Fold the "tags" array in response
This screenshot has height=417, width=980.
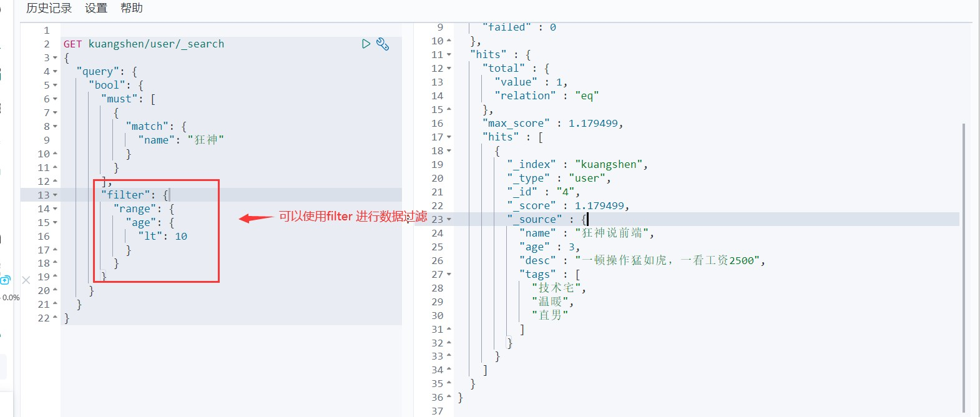click(x=449, y=275)
